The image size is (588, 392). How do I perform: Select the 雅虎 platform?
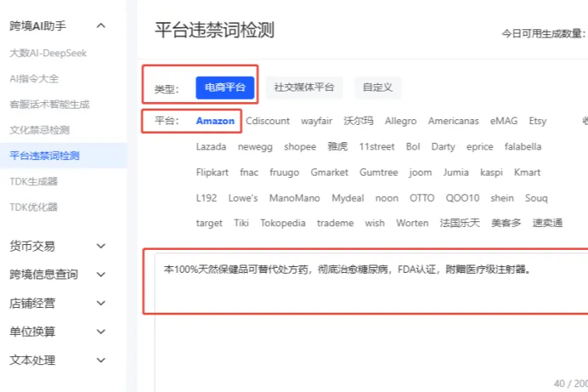[337, 147]
